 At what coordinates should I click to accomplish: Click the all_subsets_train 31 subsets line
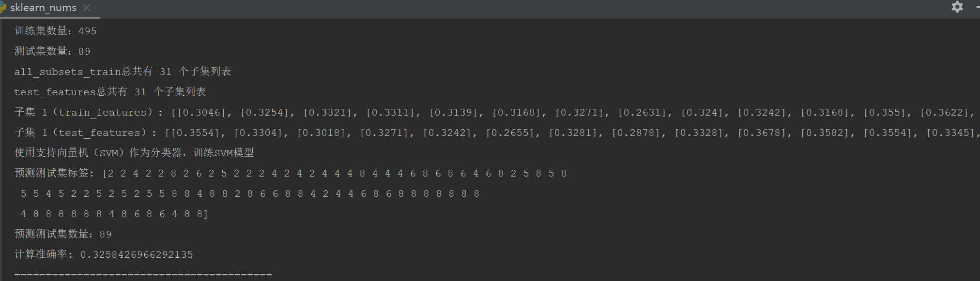[x=122, y=72]
